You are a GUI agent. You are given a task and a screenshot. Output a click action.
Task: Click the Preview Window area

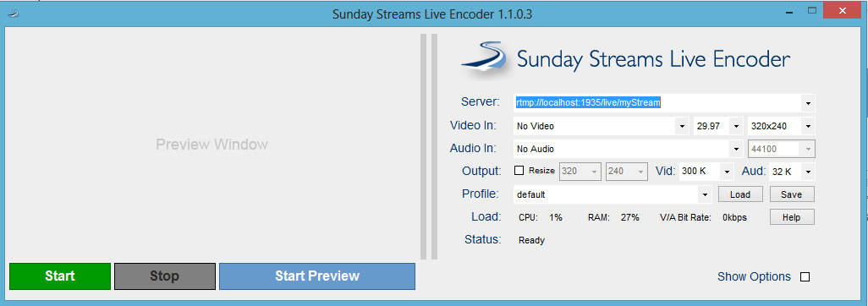[x=212, y=145]
